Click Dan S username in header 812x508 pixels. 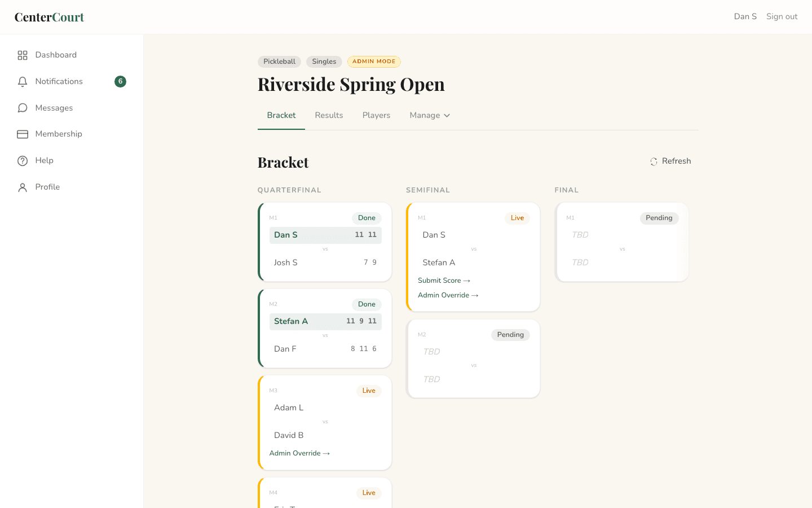(745, 16)
